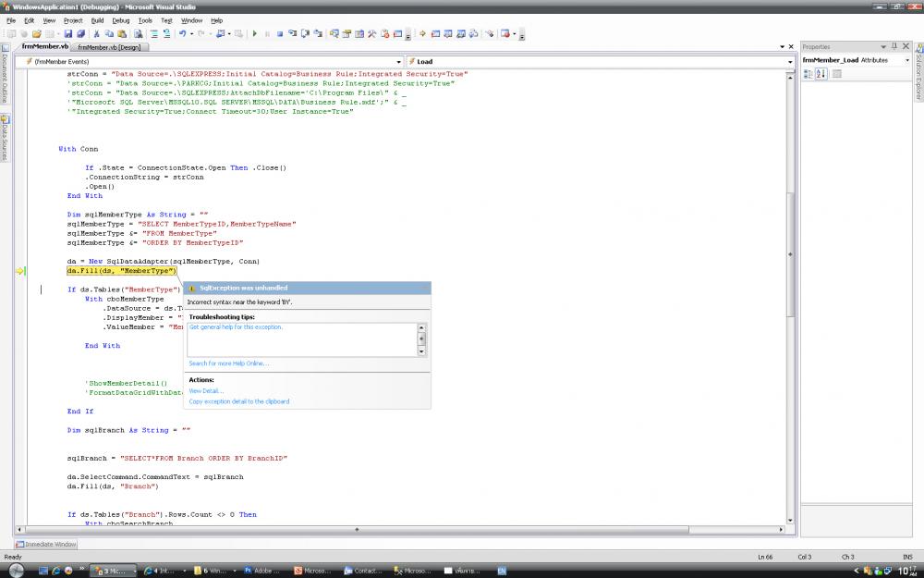Click the Windows Start button
This screenshot has width=924, height=578.
tap(16, 571)
